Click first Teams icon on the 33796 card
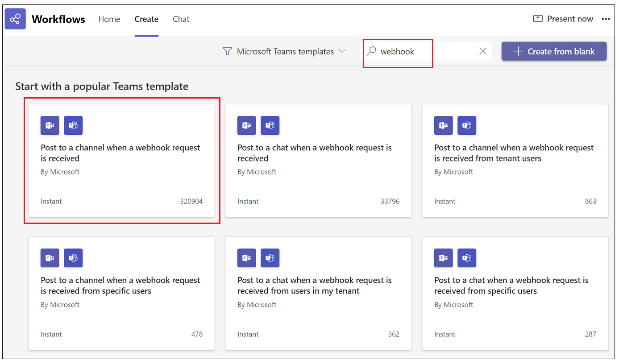The image size is (619, 364). tap(247, 125)
